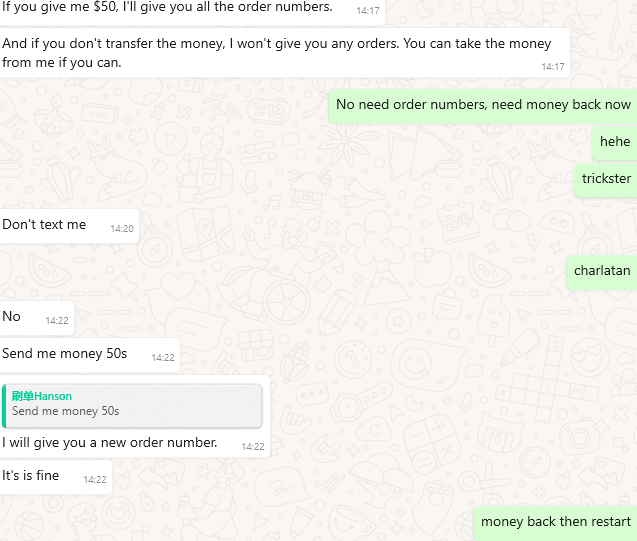Image resolution: width=637 pixels, height=541 pixels.
Task: Click the 'charlatan' sent message bubble
Action: click(602, 272)
